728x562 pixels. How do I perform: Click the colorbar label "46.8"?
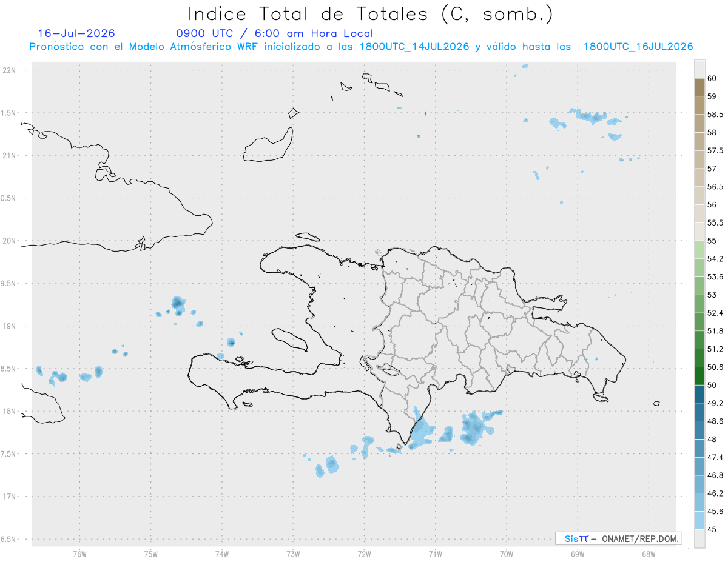pos(715,475)
